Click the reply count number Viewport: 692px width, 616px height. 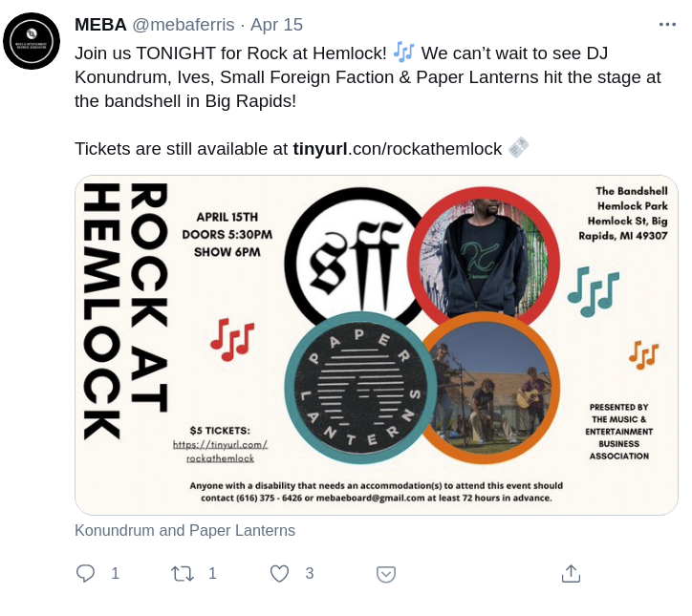coord(116,573)
